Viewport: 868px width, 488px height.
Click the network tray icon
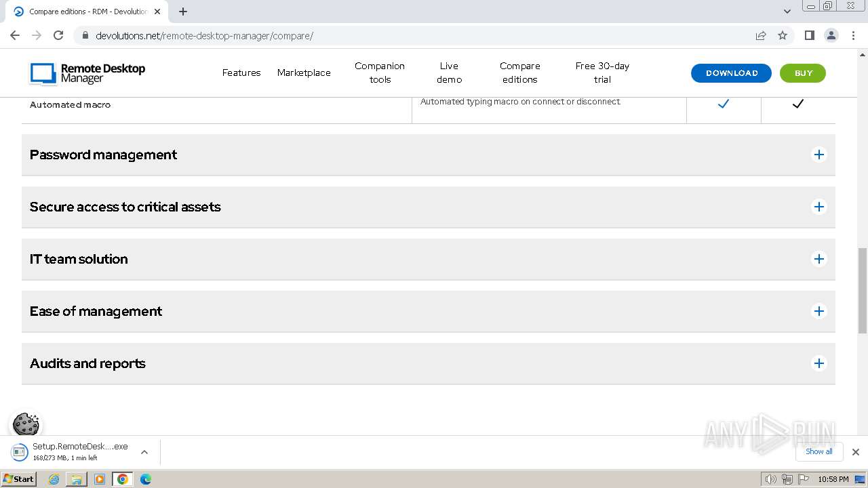click(x=787, y=479)
